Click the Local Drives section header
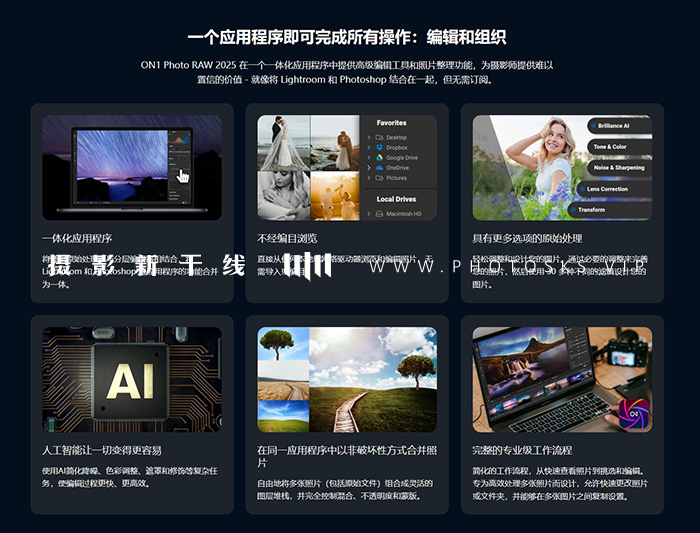Screen dimensions: 700x533 396,199
